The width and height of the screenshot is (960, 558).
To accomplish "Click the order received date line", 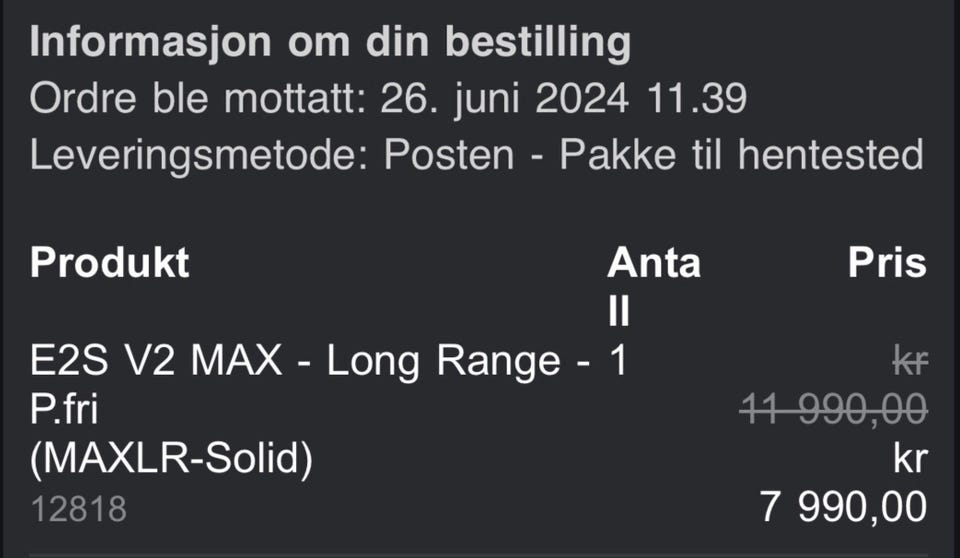I will [388, 99].
